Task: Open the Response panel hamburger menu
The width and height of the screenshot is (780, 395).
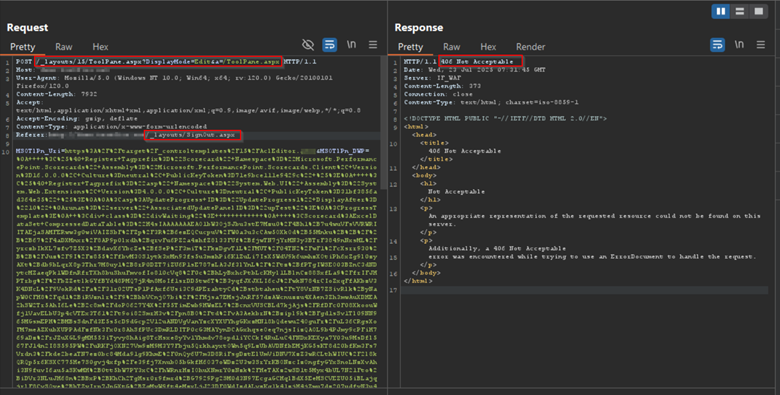Action: (761, 45)
